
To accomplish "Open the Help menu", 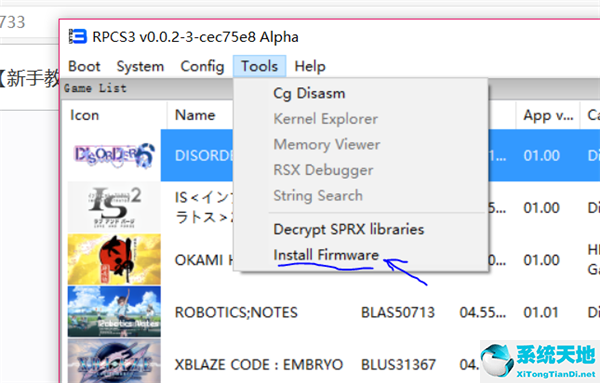I will [x=310, y=66].
